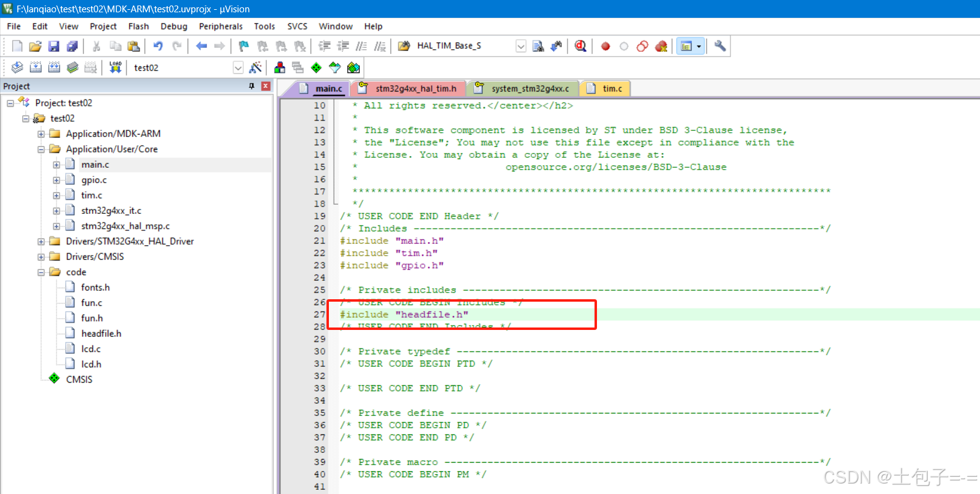Viewport: 980px width, 494px height.
Task: Click the line 27 include headfile.h code
Action: [x=404, y=315]
